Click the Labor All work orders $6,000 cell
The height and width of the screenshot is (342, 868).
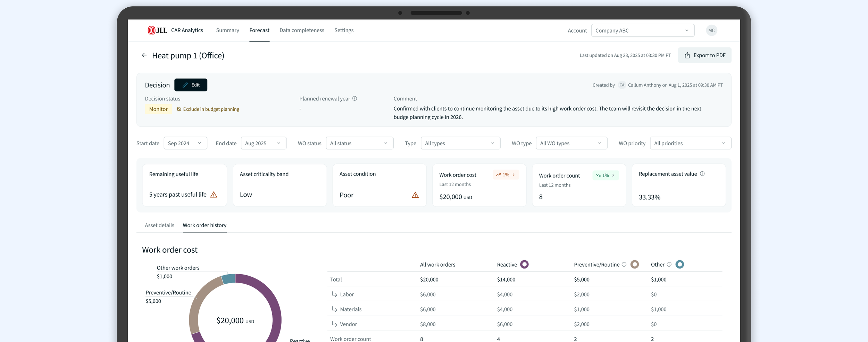427,294
